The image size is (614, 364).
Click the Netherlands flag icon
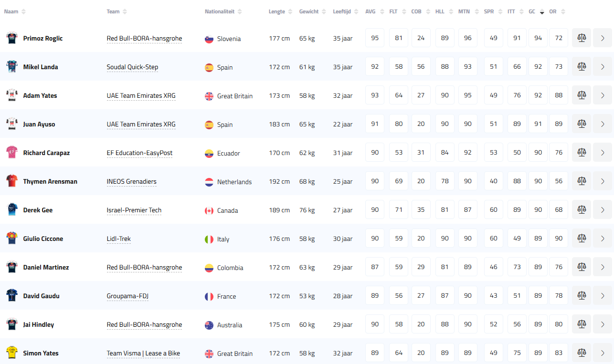tap(209, 182)
